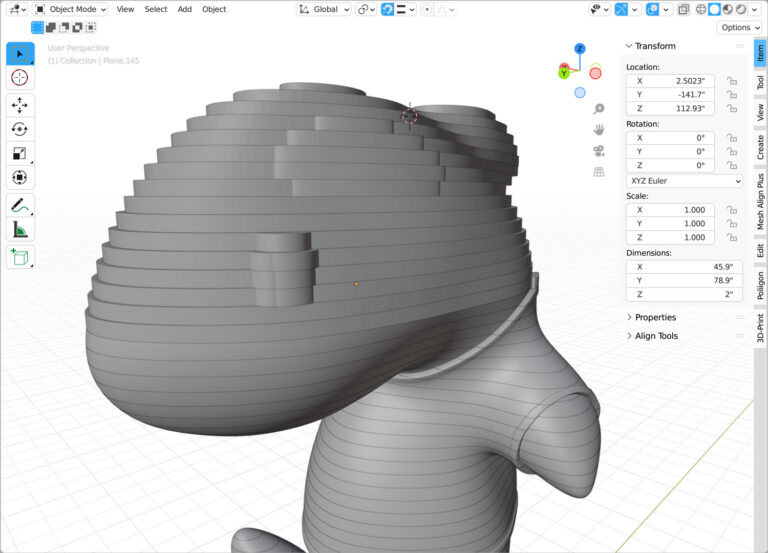Select the Annotate pencil tool
Screen dimensions: 768x553
tap(20, 204)
